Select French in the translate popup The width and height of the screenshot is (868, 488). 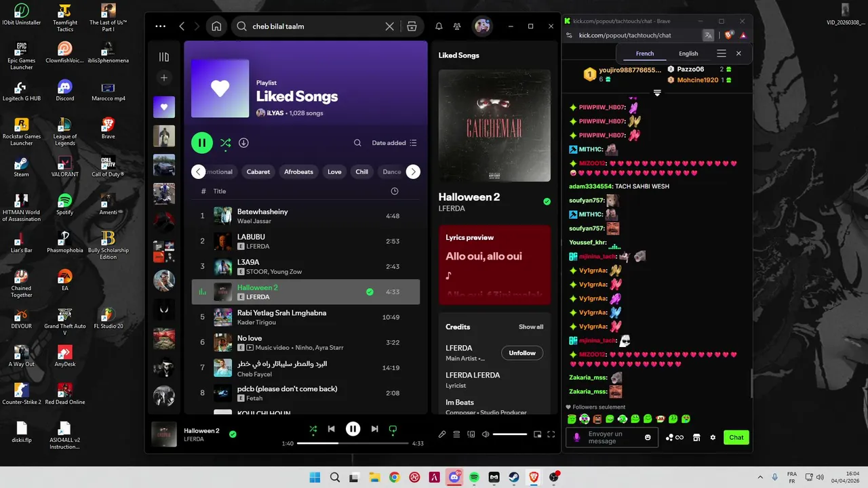click(x=645, y=54)
